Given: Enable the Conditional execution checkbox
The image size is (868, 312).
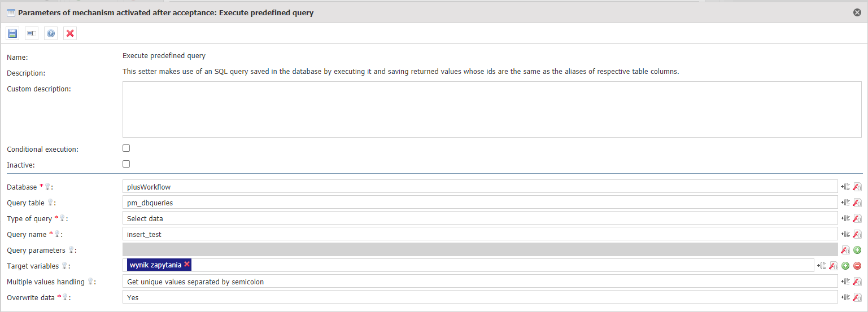Looking at the screenshot, I should coord(126,148).
